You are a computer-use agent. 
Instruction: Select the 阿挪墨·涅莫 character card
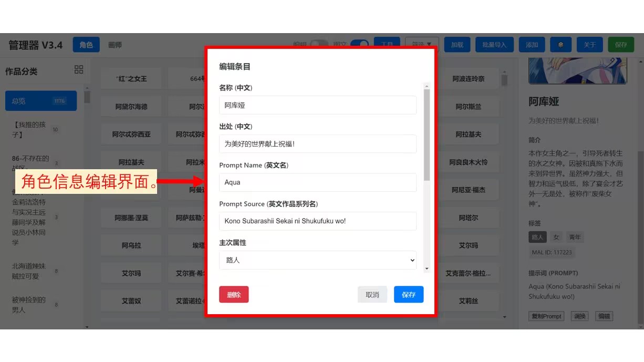131,218
